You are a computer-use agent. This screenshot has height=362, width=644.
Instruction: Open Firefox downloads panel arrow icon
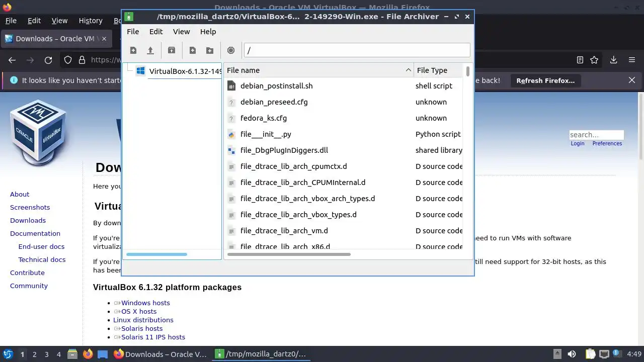tap(614, 60)
